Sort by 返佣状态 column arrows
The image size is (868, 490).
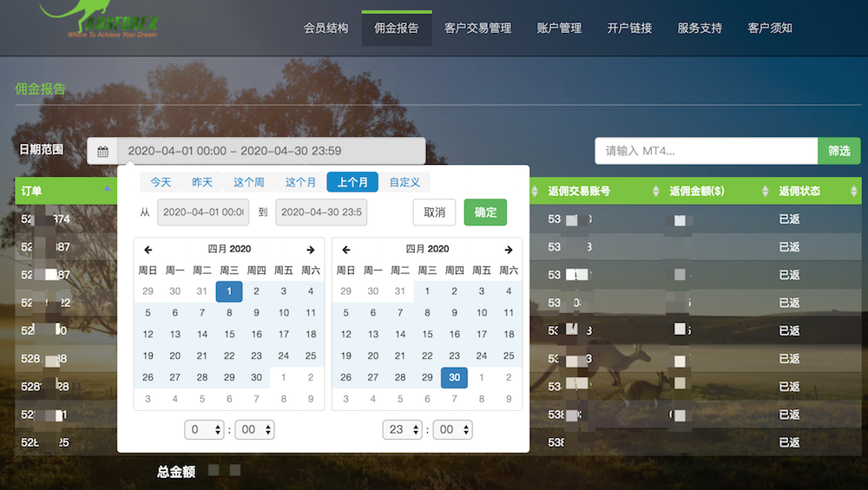[852, 192]
